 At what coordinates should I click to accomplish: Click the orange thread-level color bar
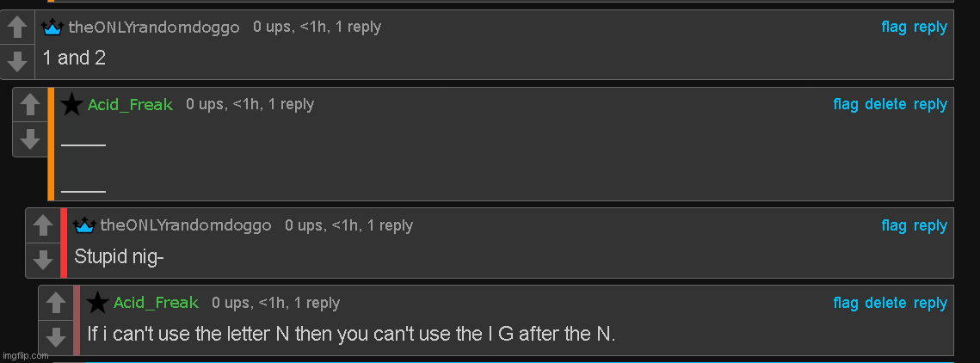point(51,144)
